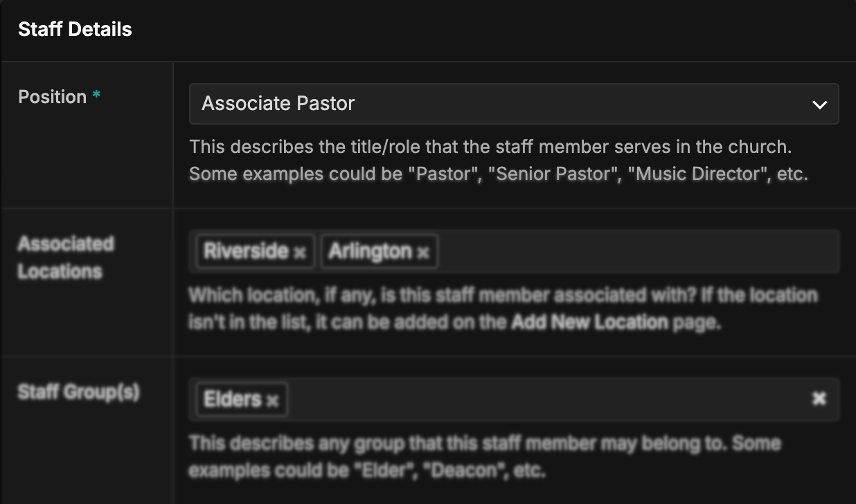Image resolution: width=856 pixels, height=504 pixels.
Task: Remove the Elders staff group tag
Action: [x=272, y=401]
